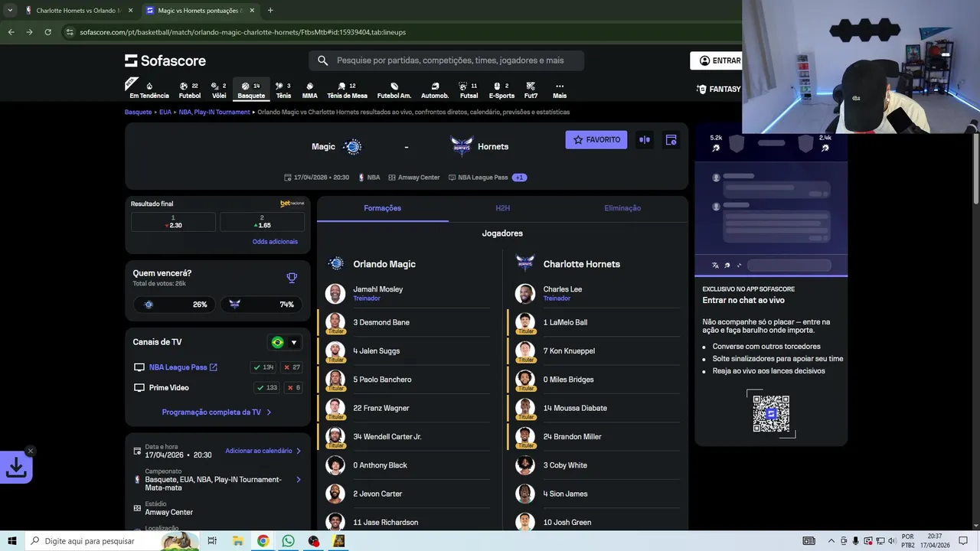Screen dimensions: 980x551
Task: Switch to the H2H tab
Action: coord(502,208)
